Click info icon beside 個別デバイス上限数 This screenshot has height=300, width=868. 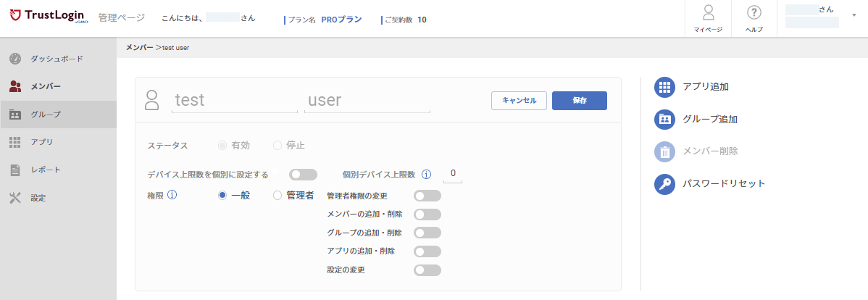coord(426,175)
